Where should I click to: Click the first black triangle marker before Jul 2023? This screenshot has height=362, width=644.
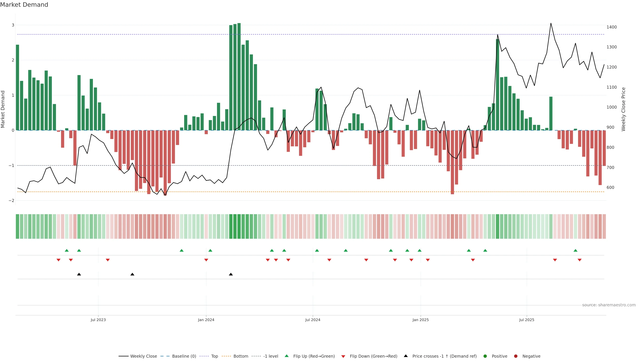(x=79, y=274)
